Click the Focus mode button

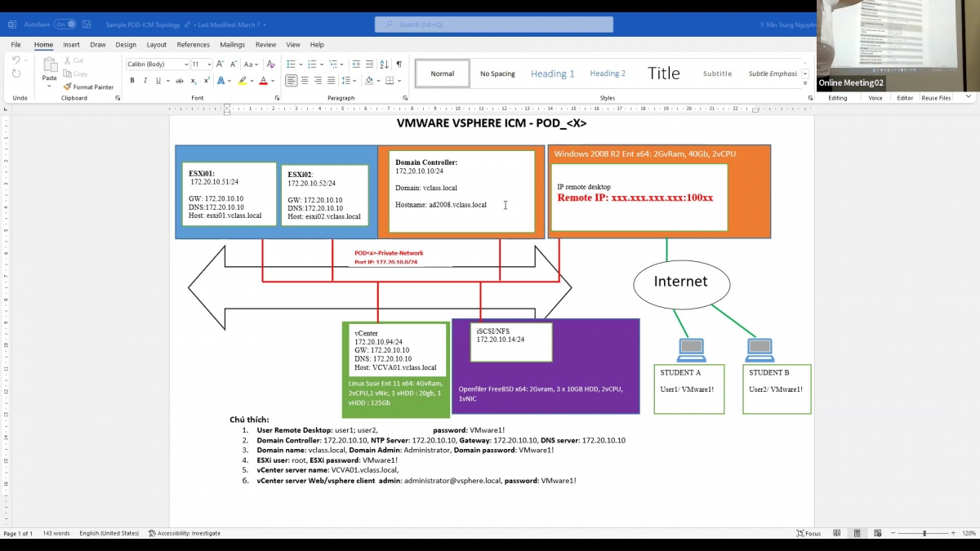pyautogui.click(x=808, y=533)
